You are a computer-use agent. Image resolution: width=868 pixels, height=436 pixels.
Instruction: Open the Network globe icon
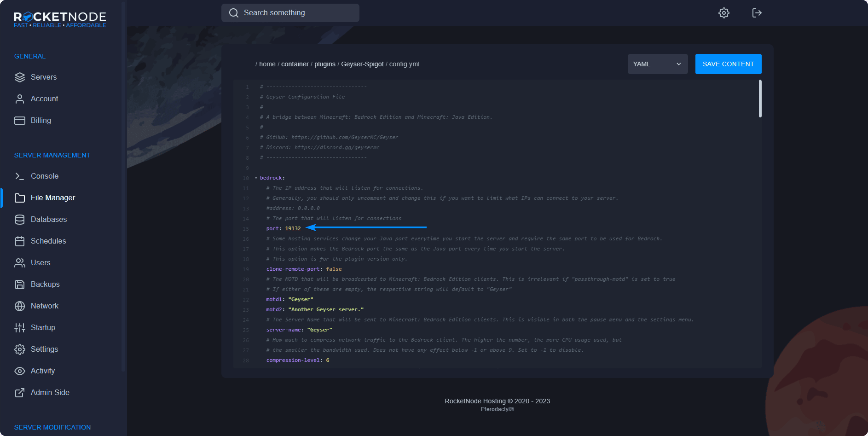point(20,306)
